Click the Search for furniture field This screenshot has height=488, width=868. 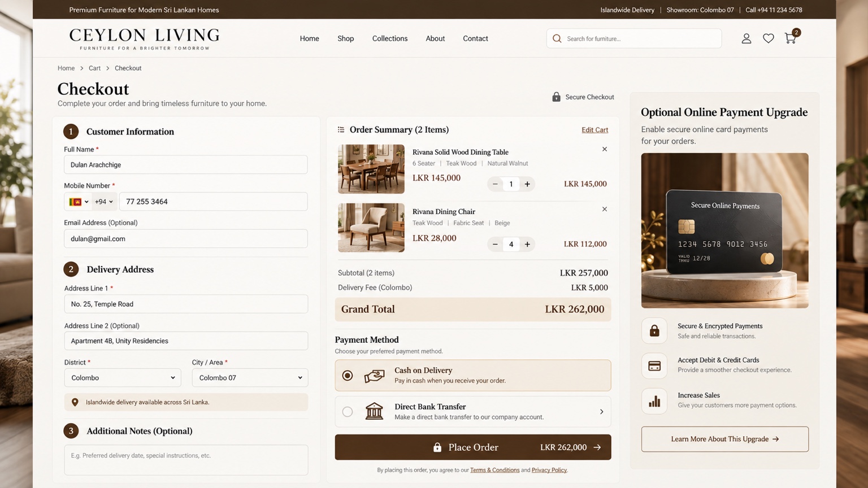coord(633,38)
